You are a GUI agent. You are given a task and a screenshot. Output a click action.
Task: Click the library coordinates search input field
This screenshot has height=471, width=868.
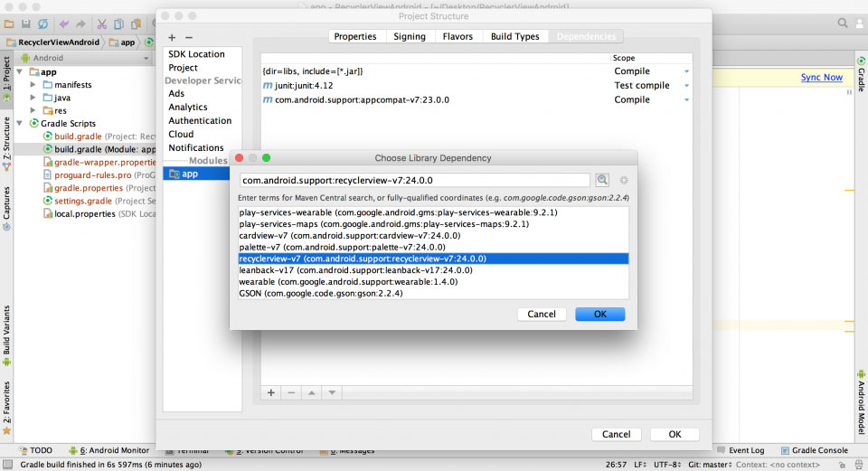pos(415,181)
